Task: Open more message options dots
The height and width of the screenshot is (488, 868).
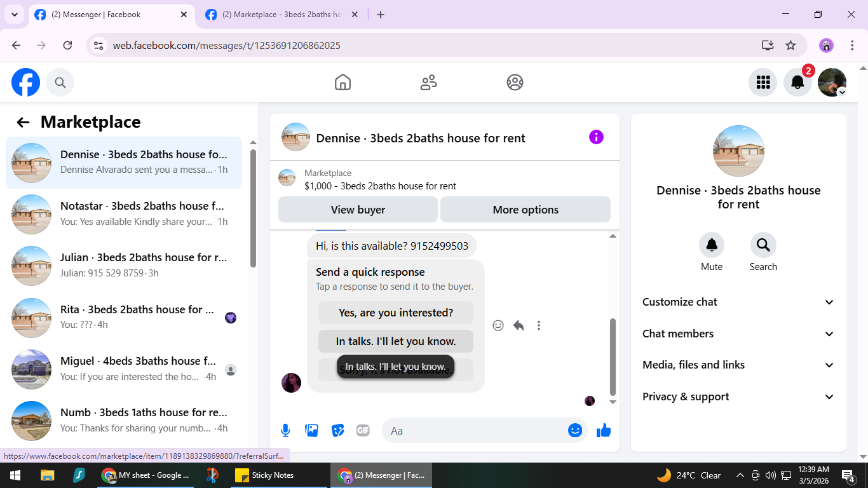Action: coord(539,325)
